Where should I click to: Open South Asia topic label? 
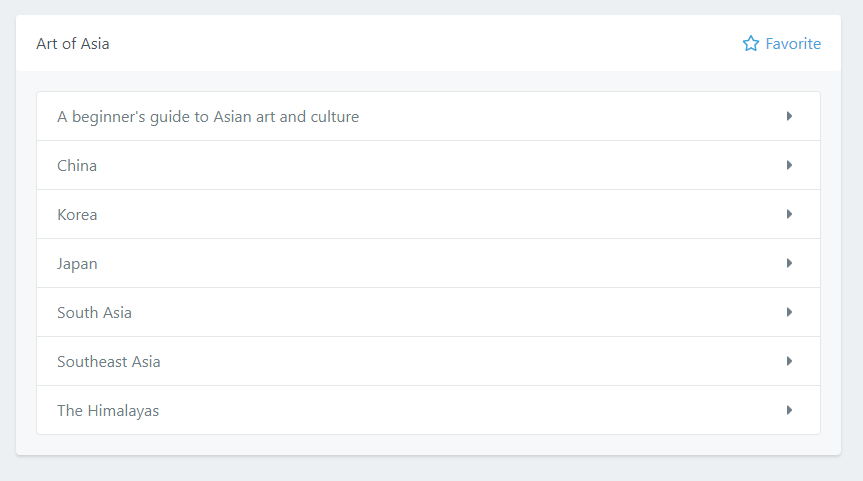pyautogui.click(x=94, y=313)
